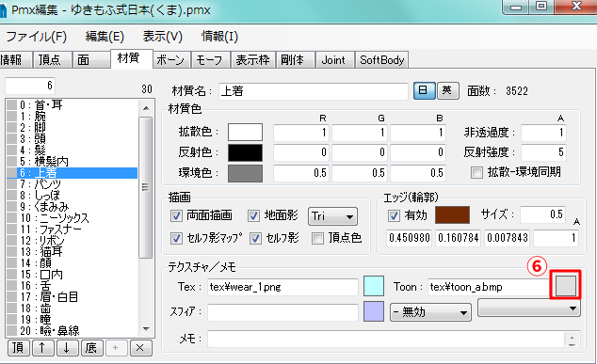Delete material with × button

coord(140,348)
